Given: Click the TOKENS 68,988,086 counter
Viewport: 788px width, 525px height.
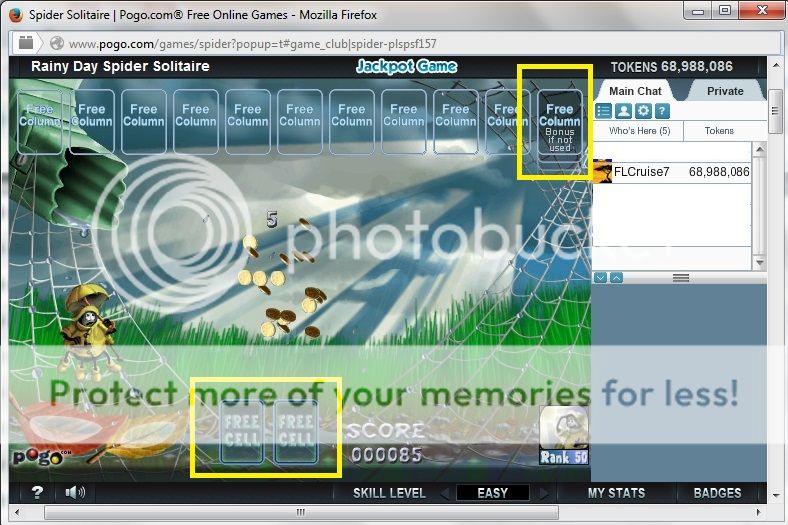Looking at the screenshot, I should (671, 67).
